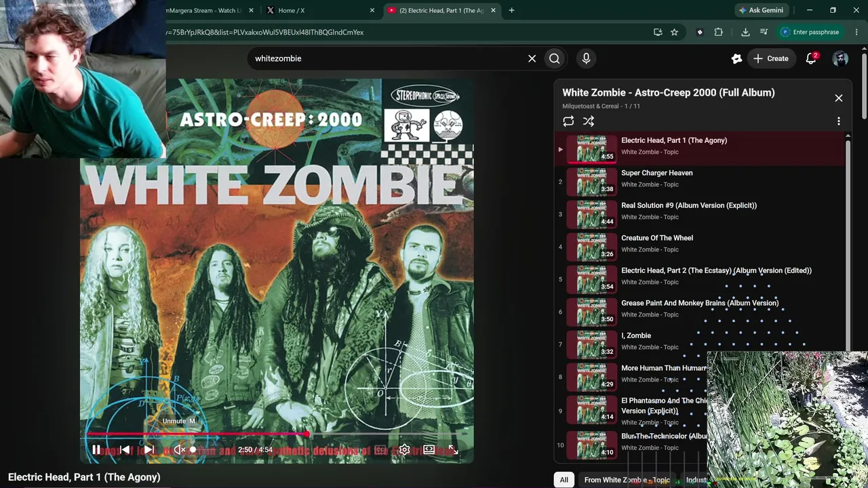Click the YouTube Create button
The height and width of the screenshot is (488, 868).
click(771, 58)
